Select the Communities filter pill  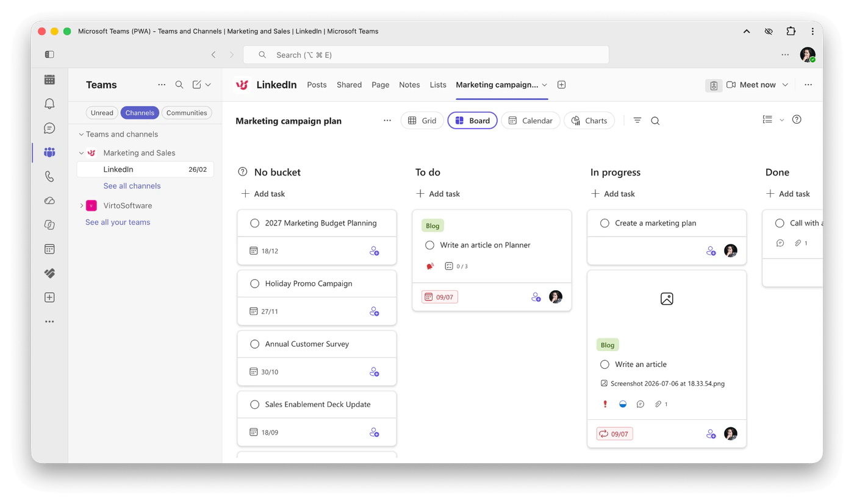[x=187, y=113]
